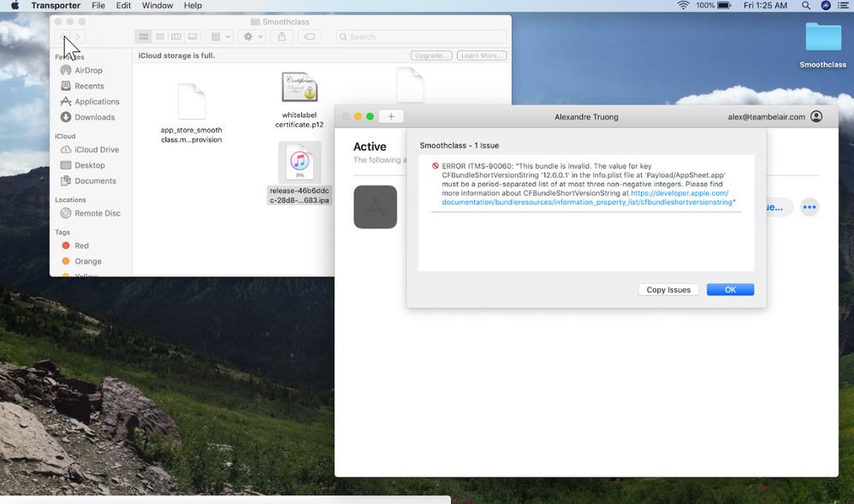Select the Red tag in sidebar
Screen dimensions: 854x504
click(75, 246)
